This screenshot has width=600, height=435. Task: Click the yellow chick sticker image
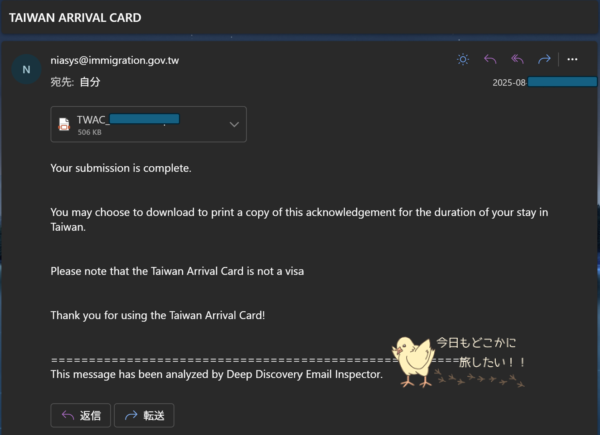[x=414, y=362]
